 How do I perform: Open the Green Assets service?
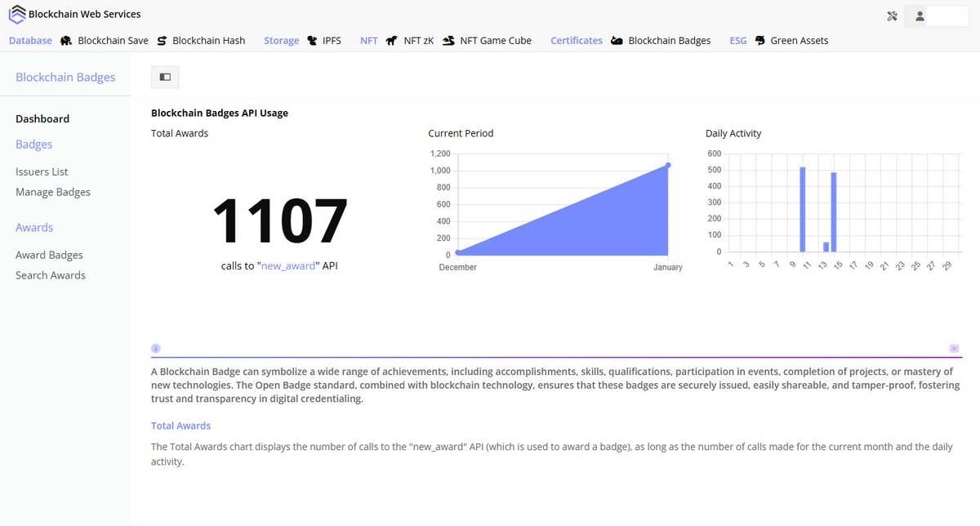tap(800, 40)
